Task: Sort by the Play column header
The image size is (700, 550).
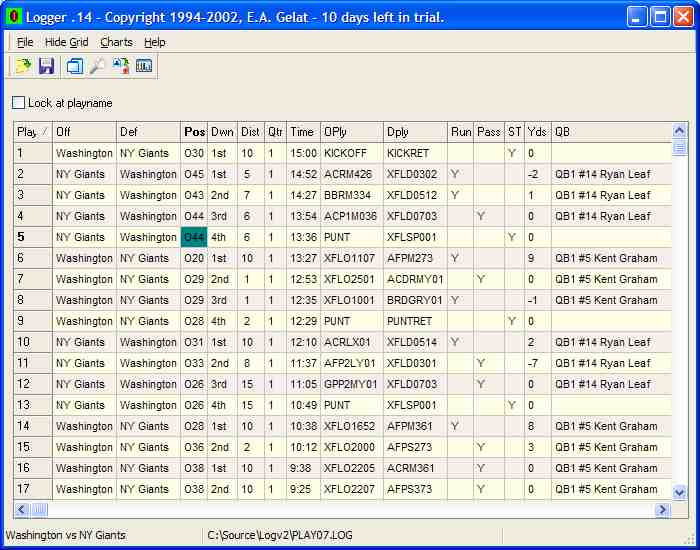Action: (x=33, y=132)
